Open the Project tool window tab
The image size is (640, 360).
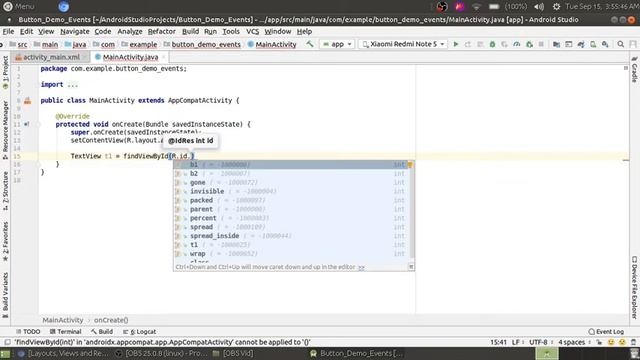click(5, 73)
